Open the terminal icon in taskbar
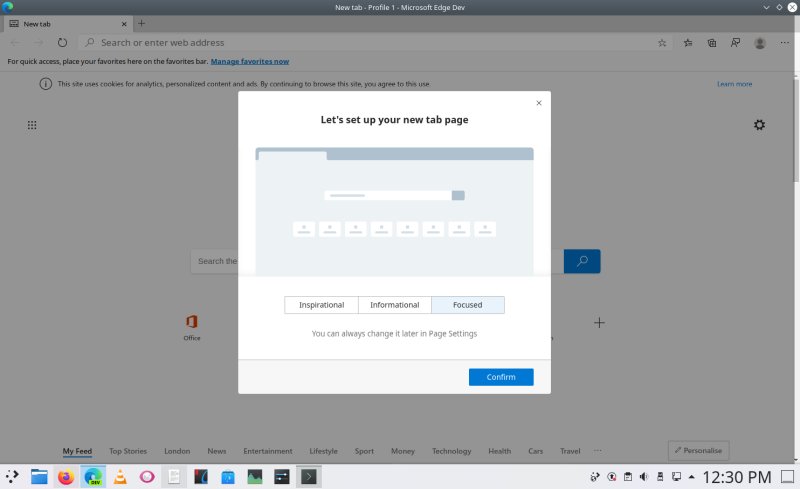The height and width of the screenshot is (489, 800). click(308, 477)
